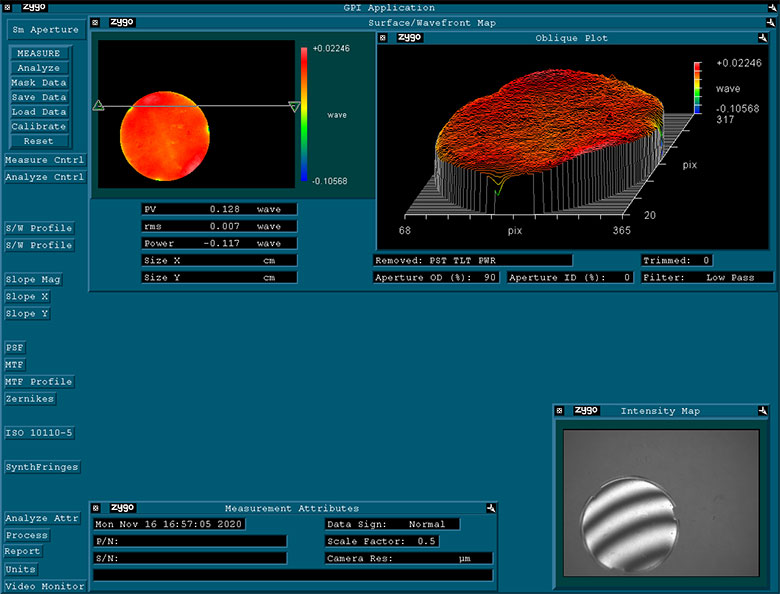The height and width of the screenshot is (594, 780).
Task: Click the circular wavefront map image
Action: [165, 136]
